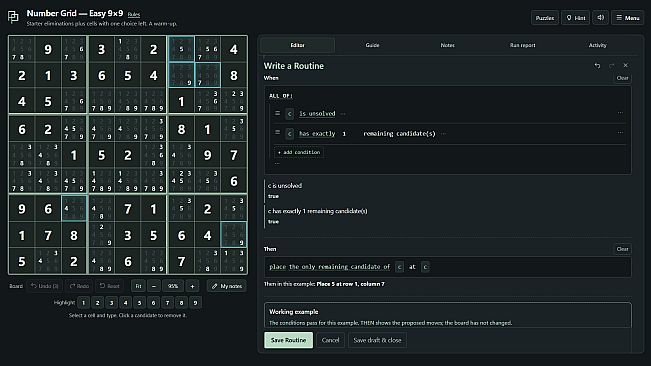Redo the routine editor change
Viewport: 651px width, 366px height.
click(612, 66)
